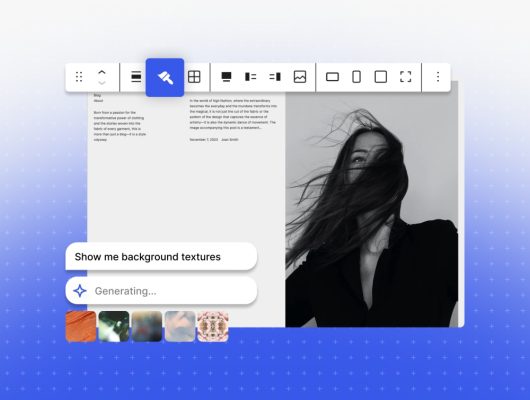Open the three-dot options menu
The width and height of the screenshot is (530, 400).
point(438,77)
